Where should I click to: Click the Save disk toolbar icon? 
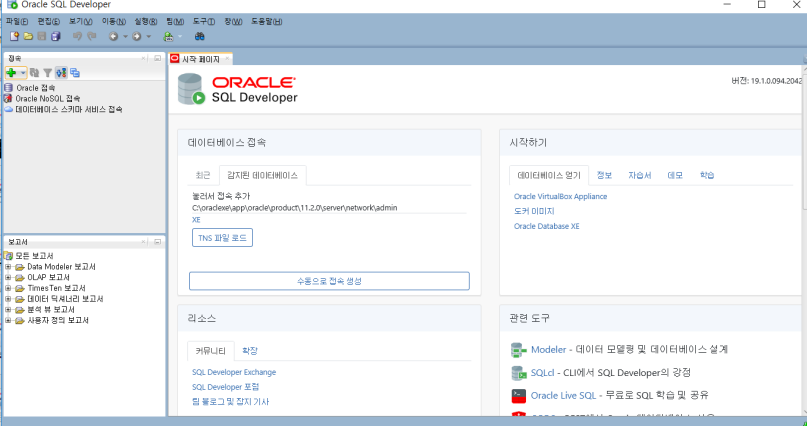(x=42, y=37)
